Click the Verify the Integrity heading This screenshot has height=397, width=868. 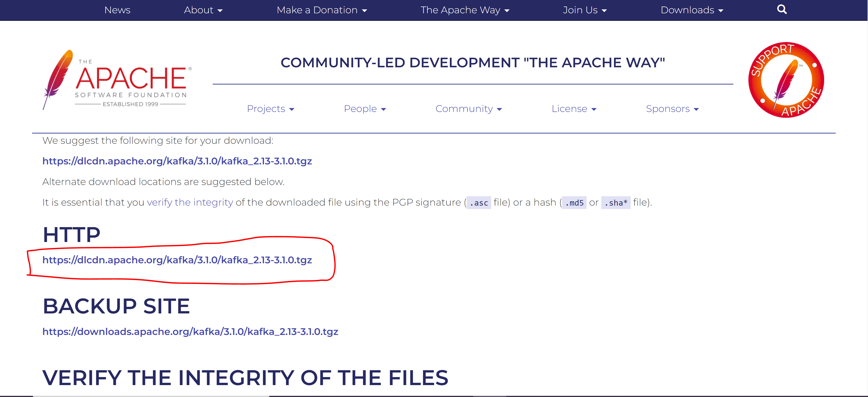[245, 378]
